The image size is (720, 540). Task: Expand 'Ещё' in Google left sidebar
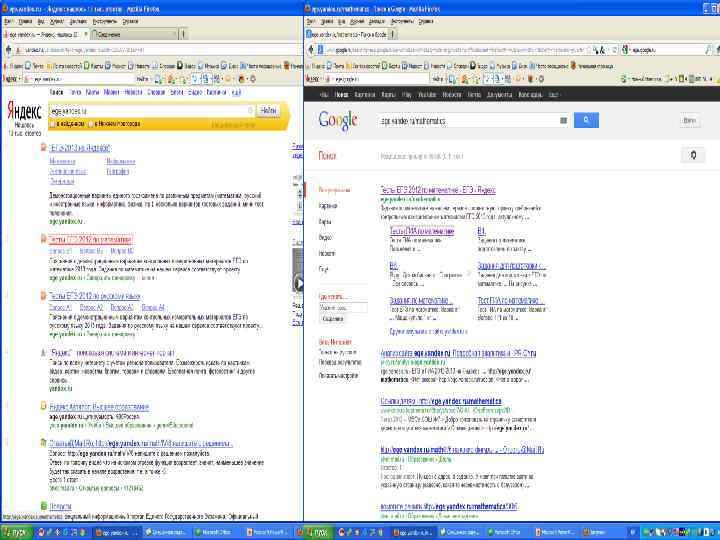pyautogui.click(x=324, y=270)
